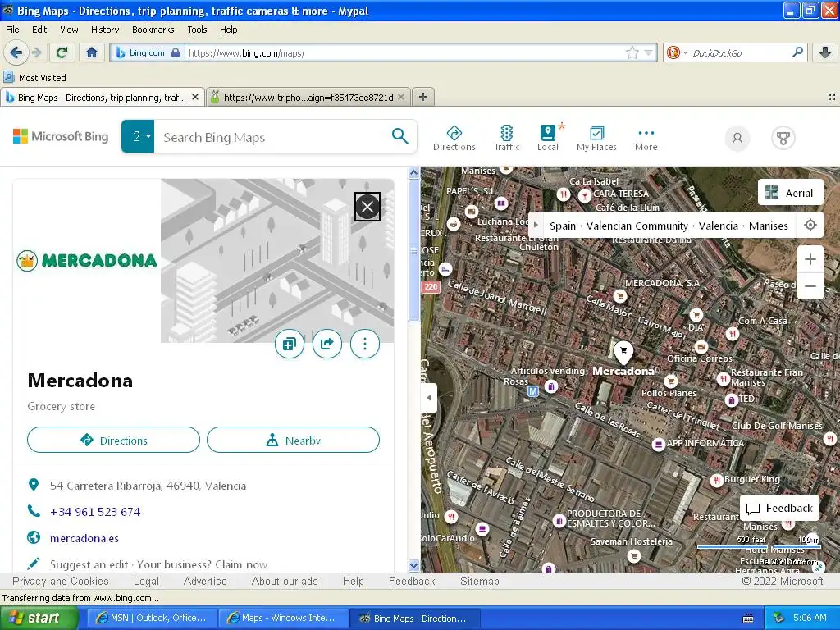The width and height of the screenshot is (840, 630).
Task: Click the user account profile icon
Action: pos(737,138)
